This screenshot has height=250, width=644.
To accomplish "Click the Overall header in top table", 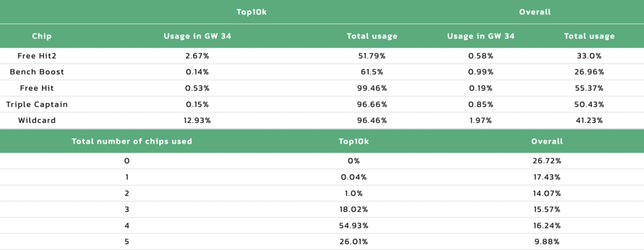I will [x=535, y=12].
